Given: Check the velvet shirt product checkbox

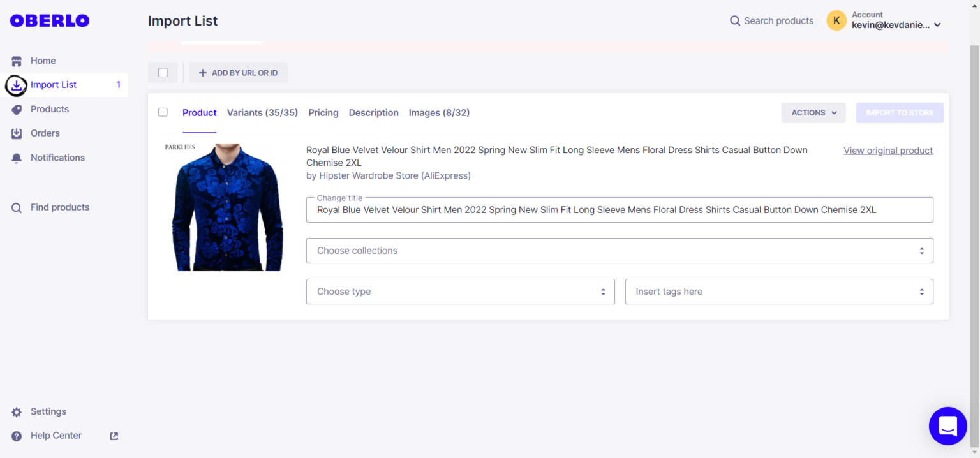Looking at the screenshot, I should coord(163,112).
